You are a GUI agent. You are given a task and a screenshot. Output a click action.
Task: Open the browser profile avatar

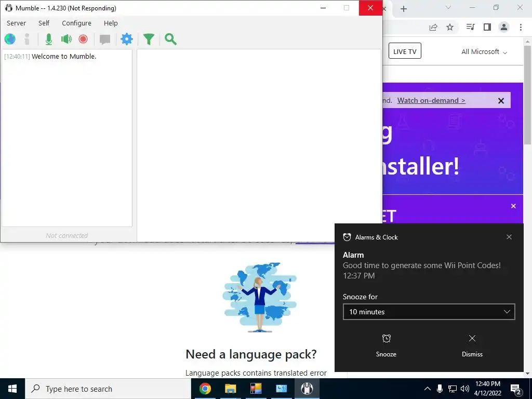point(504,27)
